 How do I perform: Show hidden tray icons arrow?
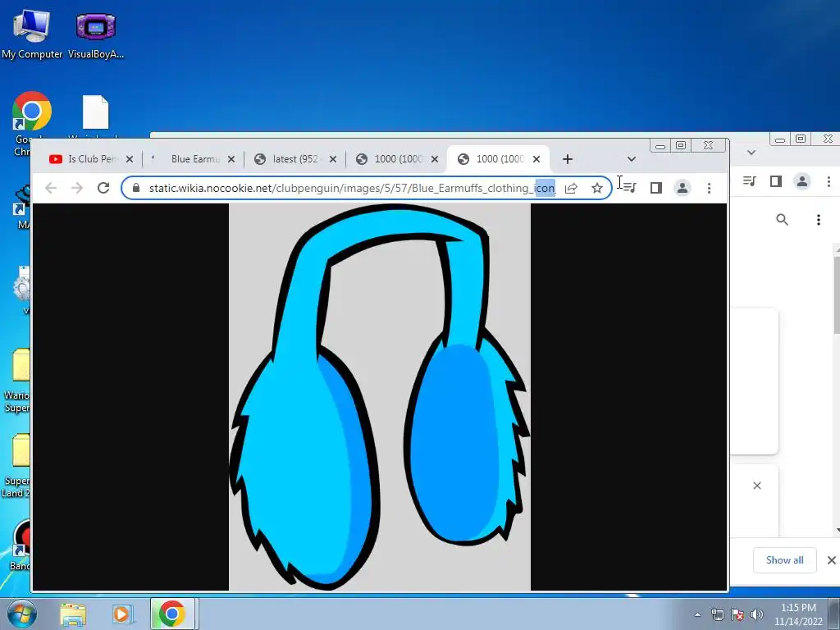pos(697,614)
